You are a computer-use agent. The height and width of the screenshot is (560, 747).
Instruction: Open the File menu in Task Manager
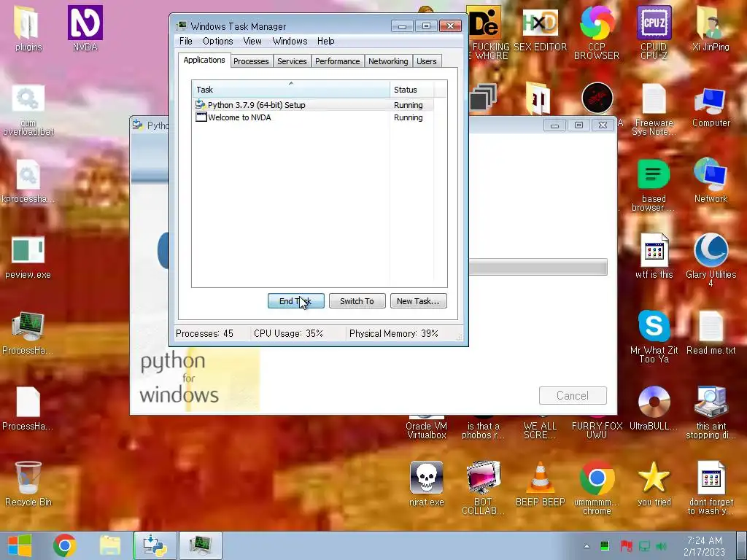[186, 41]
